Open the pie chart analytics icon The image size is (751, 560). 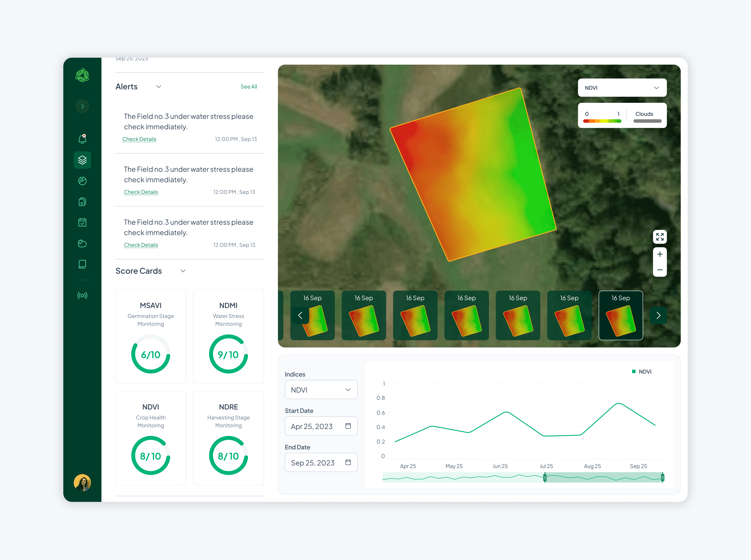[82, 181]
